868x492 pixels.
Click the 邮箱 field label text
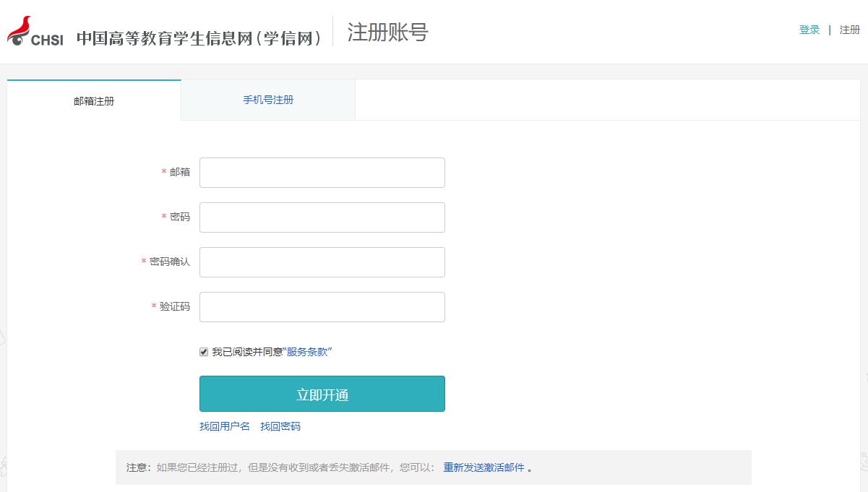pyautogui.click(x=180, y=172)
